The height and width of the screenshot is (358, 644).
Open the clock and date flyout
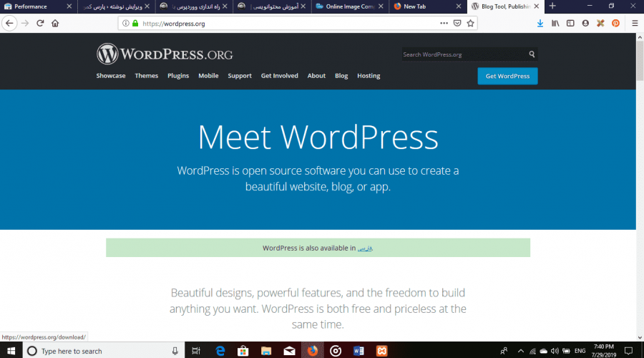pyautogui.click(x=604, y=351)
